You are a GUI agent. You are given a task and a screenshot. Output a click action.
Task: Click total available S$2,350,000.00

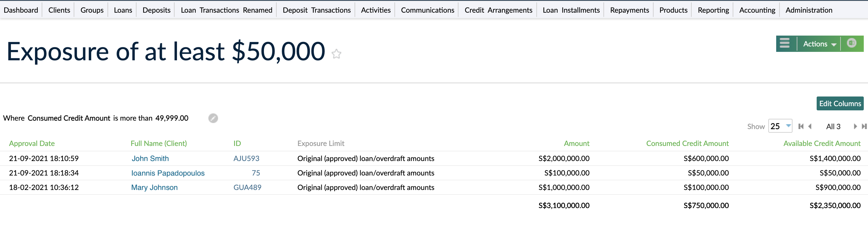pos(835,205)
